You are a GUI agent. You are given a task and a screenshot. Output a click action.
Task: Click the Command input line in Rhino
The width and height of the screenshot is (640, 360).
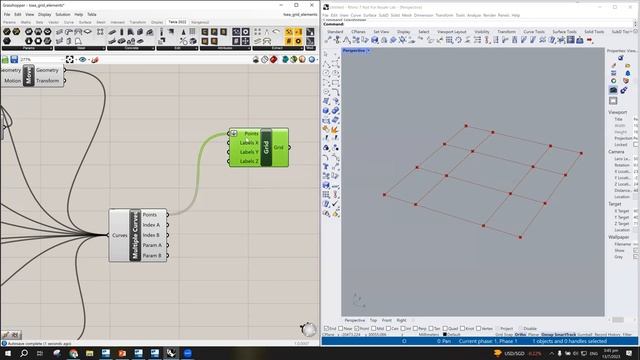[478, 24]
